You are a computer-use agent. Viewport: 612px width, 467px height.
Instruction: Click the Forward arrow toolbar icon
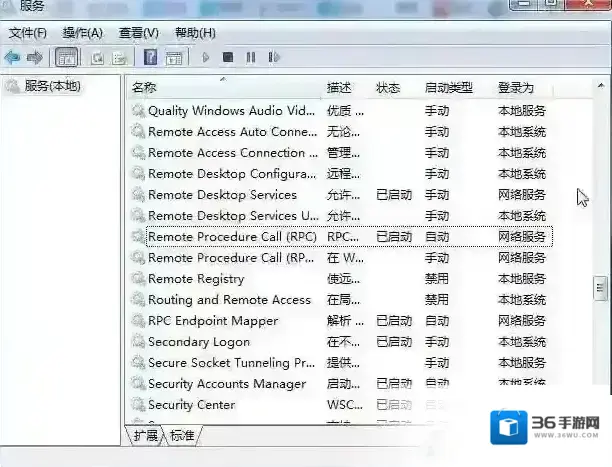35,57
